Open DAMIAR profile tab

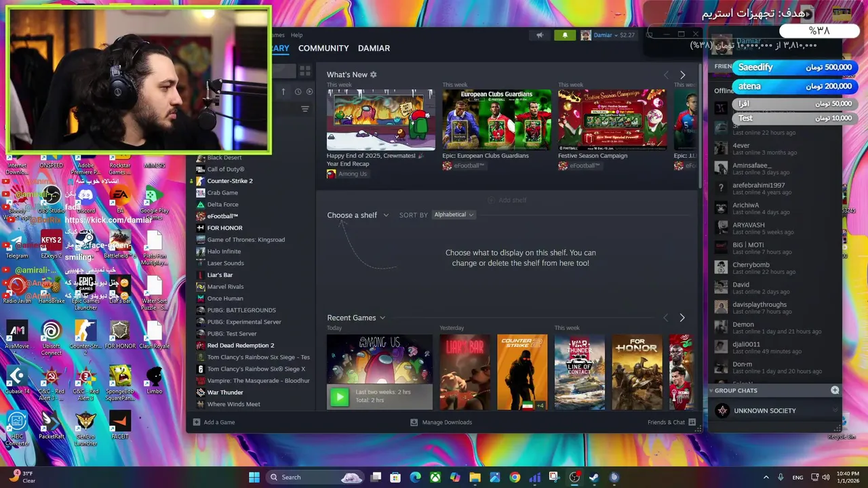coord(374,48)
